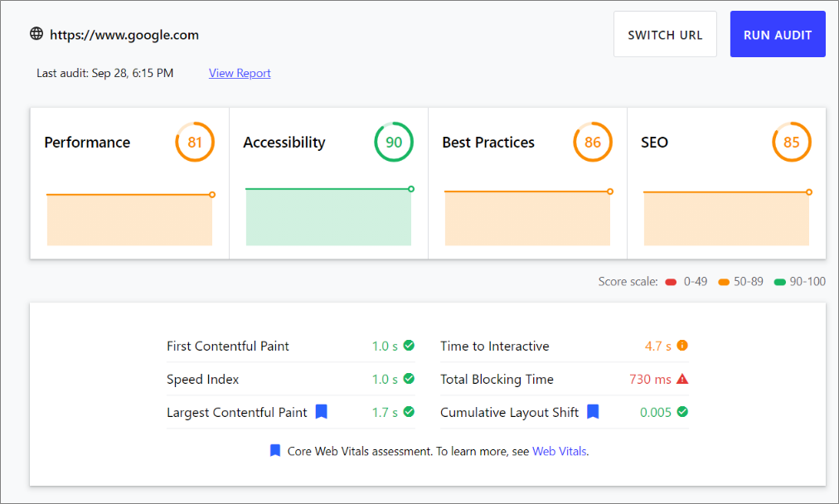839x504 pixels.
Task: Click the orange info icon for Time to Interactive
Action: point(682,346)
